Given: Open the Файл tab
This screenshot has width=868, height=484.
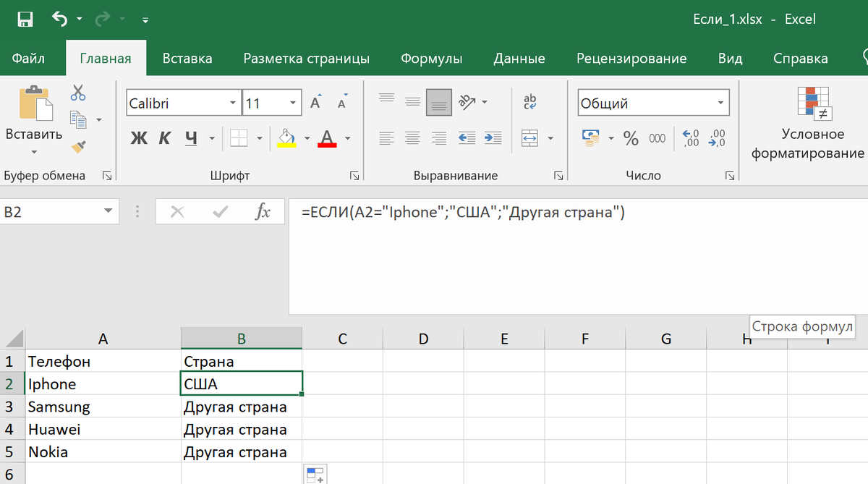Looking at the screenshot, I should coord(28,59).
